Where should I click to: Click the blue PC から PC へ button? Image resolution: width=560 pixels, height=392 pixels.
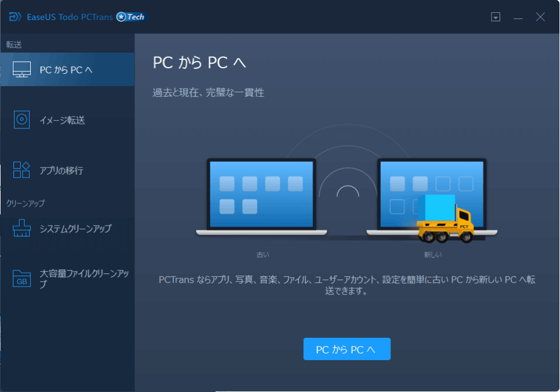[x=347, y=349]
